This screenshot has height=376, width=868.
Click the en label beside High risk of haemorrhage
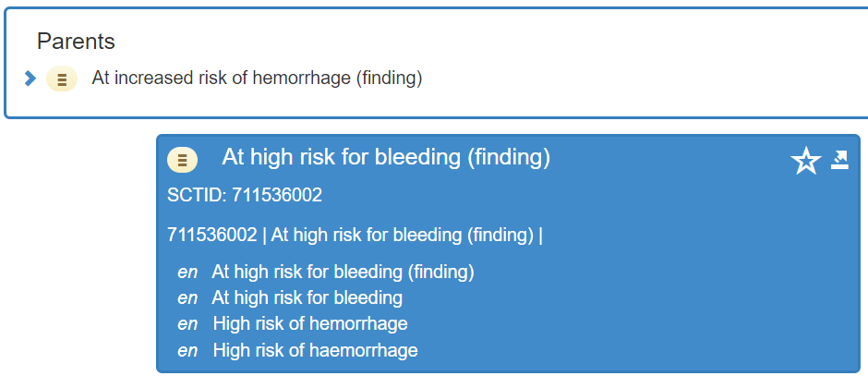pos(187,350)
